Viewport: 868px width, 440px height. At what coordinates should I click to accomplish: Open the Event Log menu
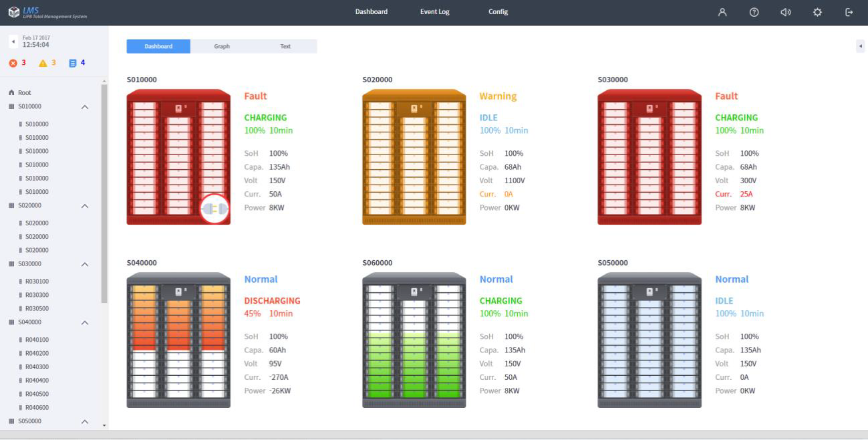click(434, 12)
